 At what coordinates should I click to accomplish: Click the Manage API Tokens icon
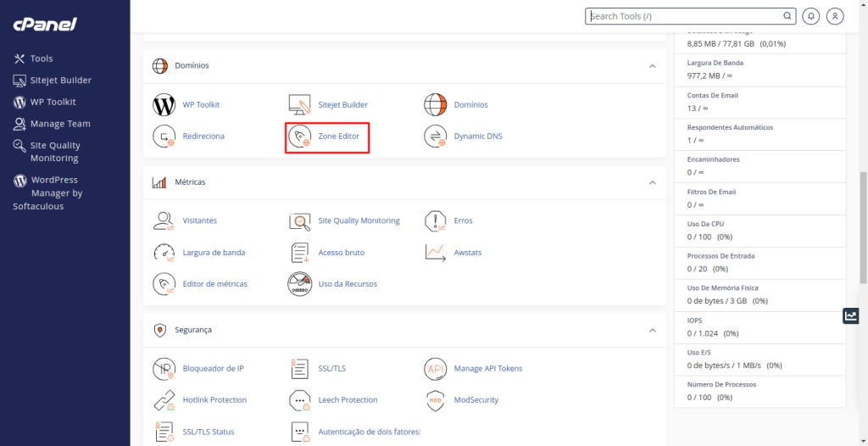(x=435, y=369)
